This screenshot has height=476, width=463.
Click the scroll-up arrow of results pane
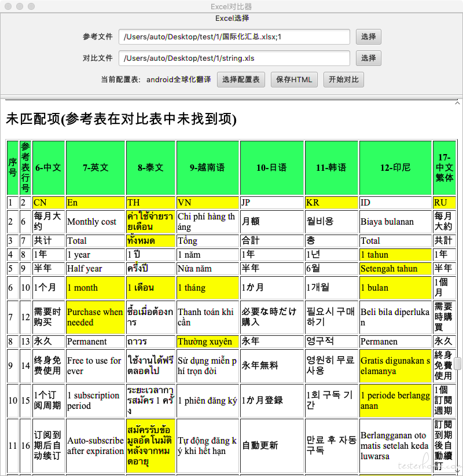458,103
